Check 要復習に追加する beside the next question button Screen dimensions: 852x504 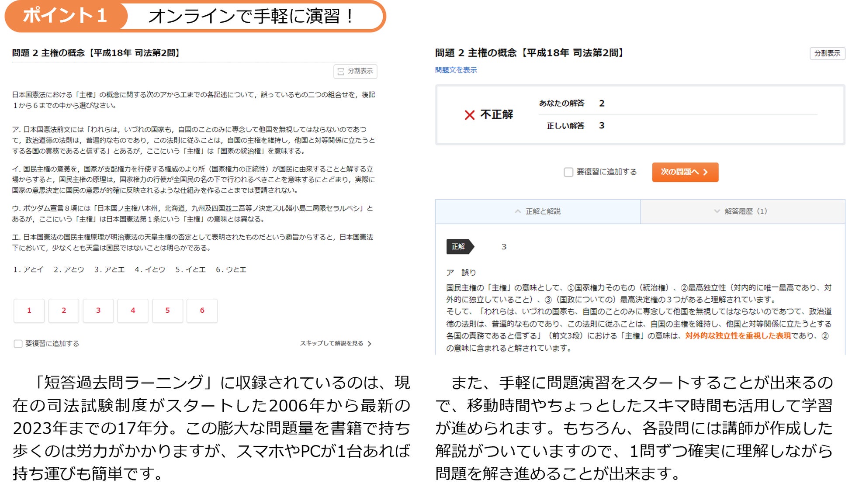568,172
